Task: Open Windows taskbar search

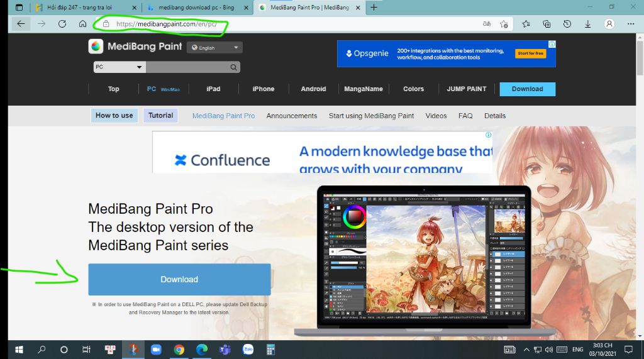Action: [x=42, y=350]
